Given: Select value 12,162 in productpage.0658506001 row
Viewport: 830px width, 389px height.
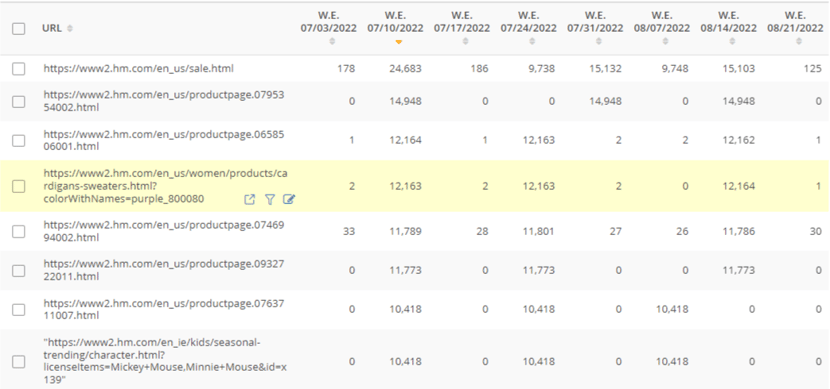Looking at the screenshot, I should [x=739, y=140].
